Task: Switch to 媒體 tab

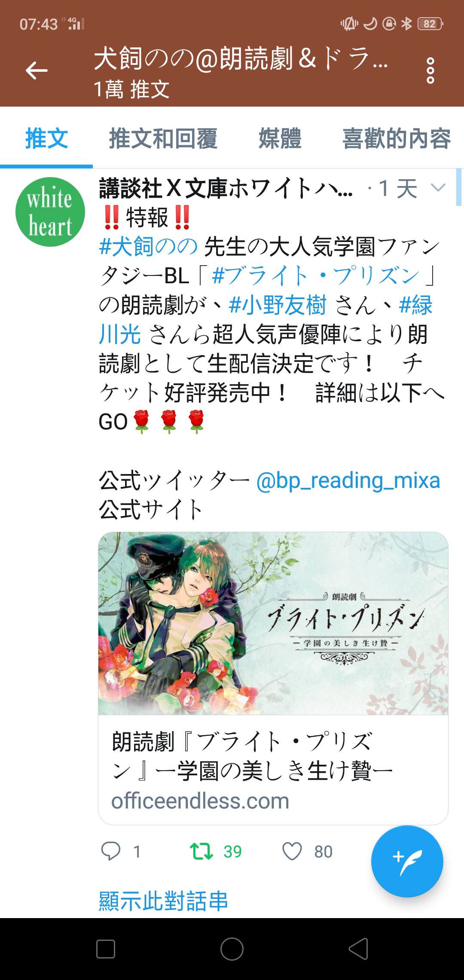Action: click(280, 138)
